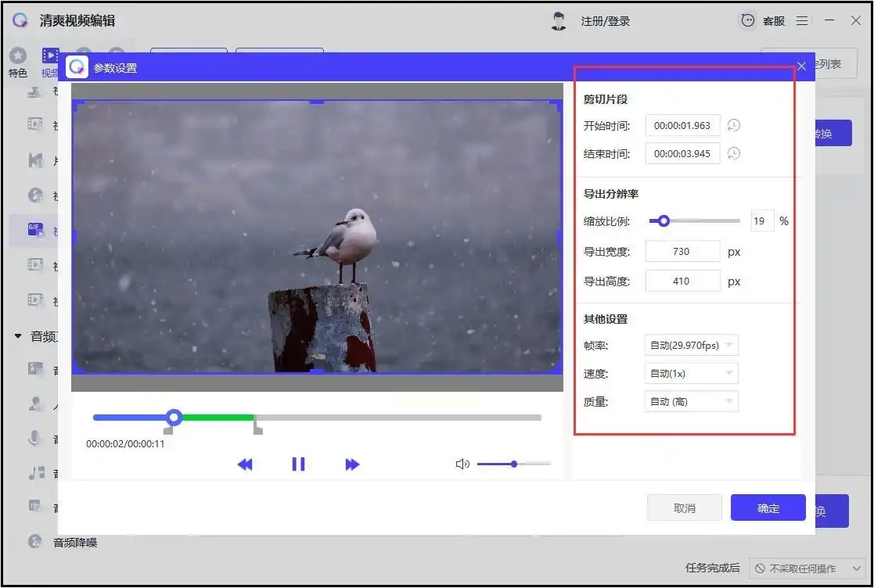The image size is (874, 588).
Task: Click the bird video preview frame
Action: (x=317, y=237)
